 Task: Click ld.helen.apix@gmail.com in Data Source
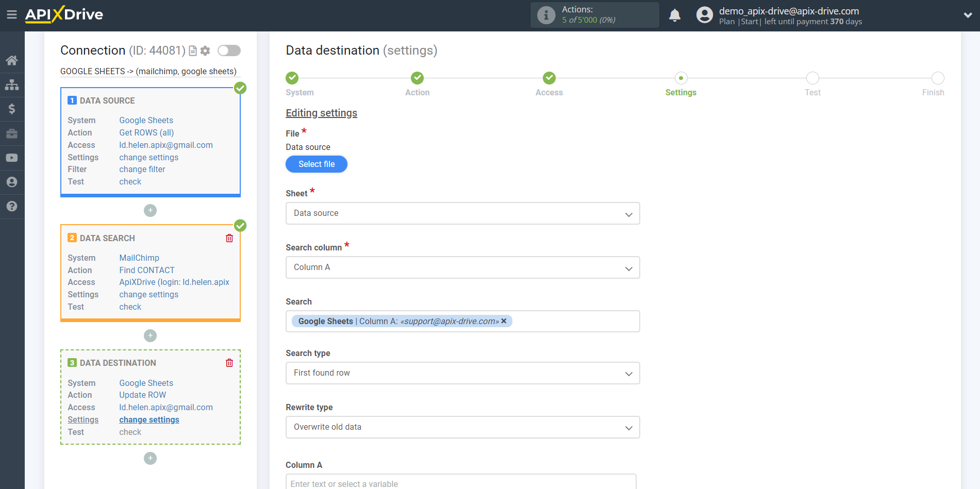[166, 145]
